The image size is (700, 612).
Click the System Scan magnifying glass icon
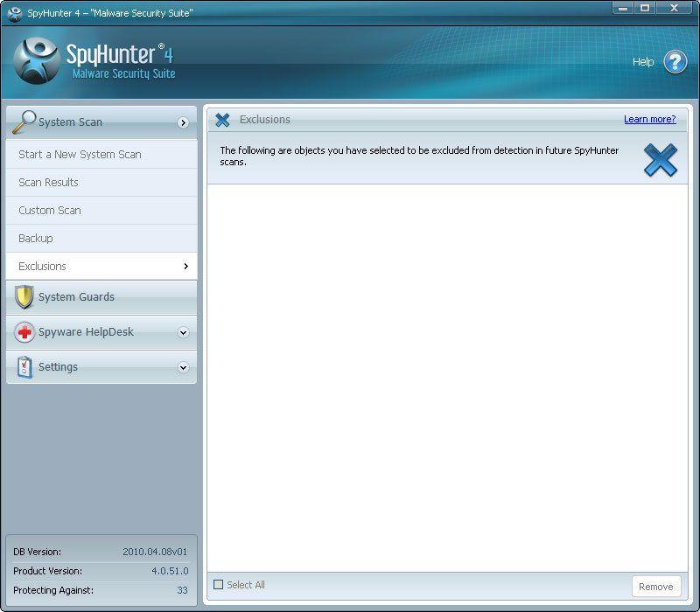tap(24, 122)
